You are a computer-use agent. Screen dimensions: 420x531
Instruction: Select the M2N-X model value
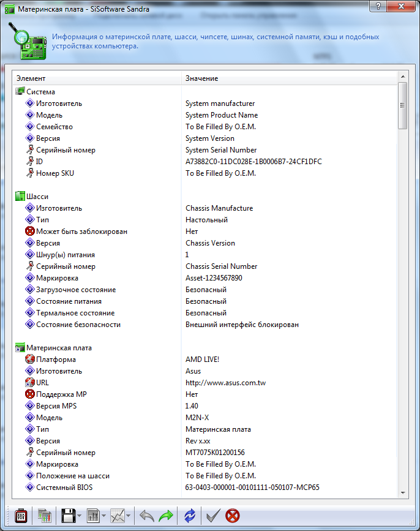[197, 418]
